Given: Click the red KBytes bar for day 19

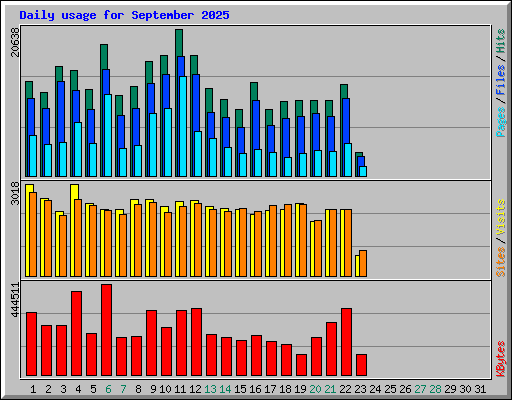Looking at the screenshot, I should click(301, 365).
